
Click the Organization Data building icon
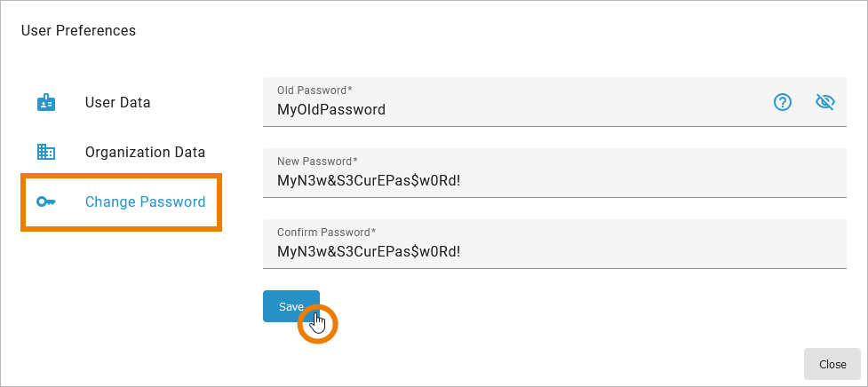[x=46, y=152]
